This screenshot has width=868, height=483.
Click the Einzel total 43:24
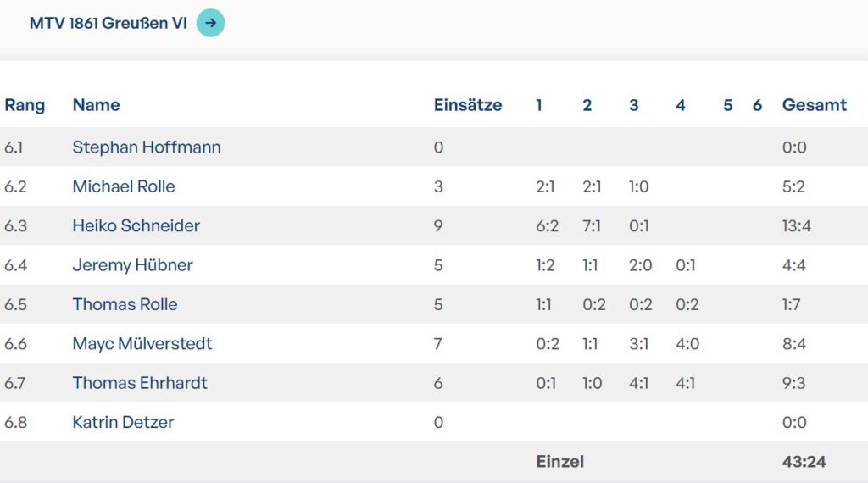tap(804, 462)
